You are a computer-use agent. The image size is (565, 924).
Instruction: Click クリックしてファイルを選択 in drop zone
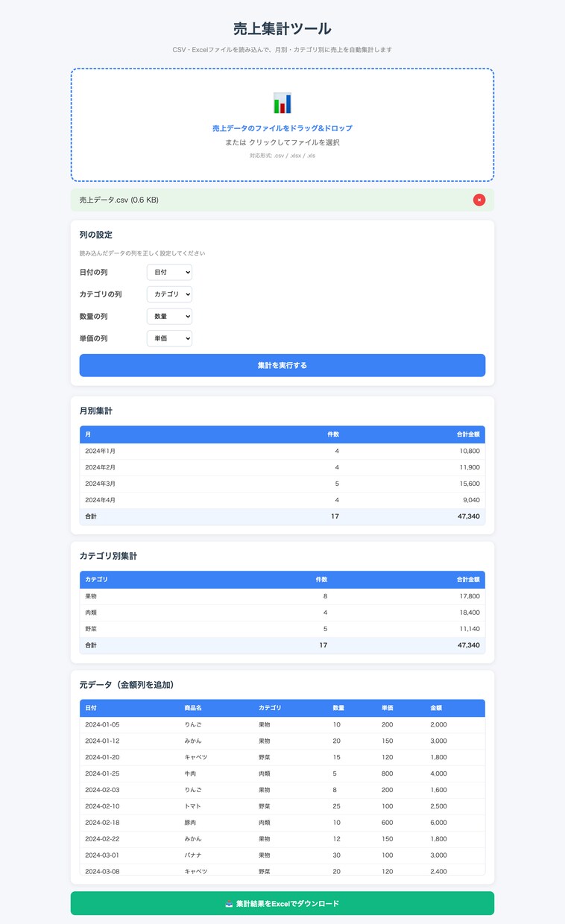(294, 142)
